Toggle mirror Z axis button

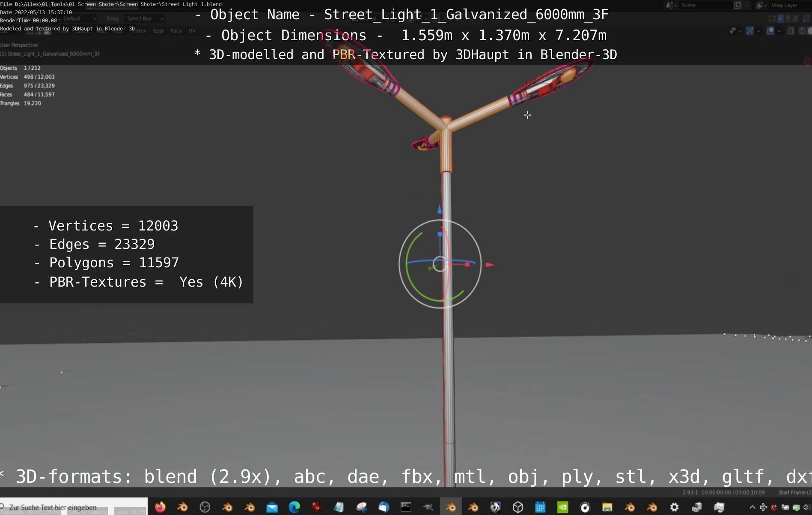point(795,18)
